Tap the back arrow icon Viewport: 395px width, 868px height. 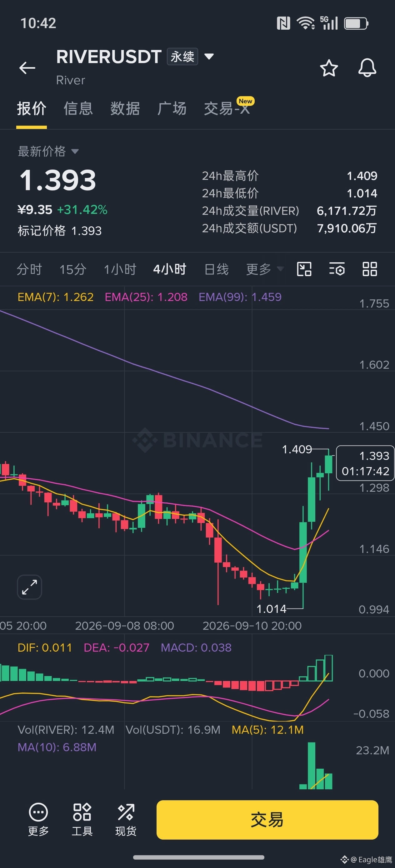(x=27, y=68)
